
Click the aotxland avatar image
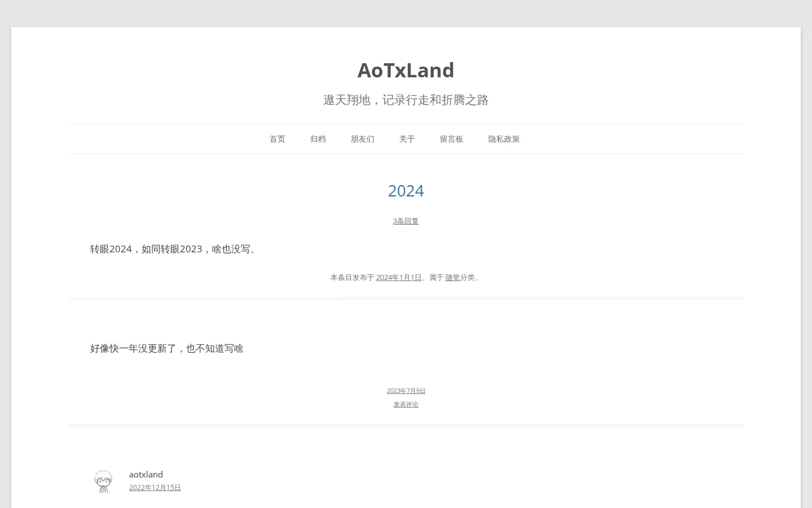point(103,481)
